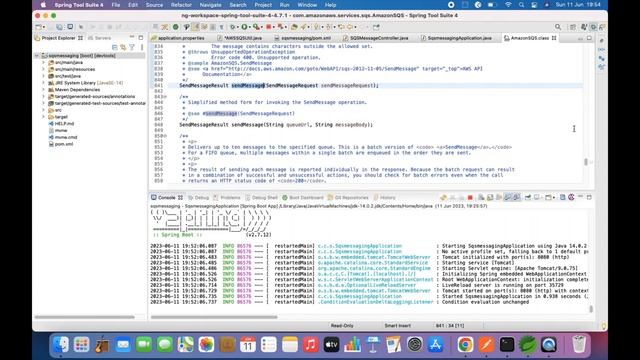This screenshot has width=640, height=360.
Task: Switch to Boot Dashboard tab
Action: point(303,198)
